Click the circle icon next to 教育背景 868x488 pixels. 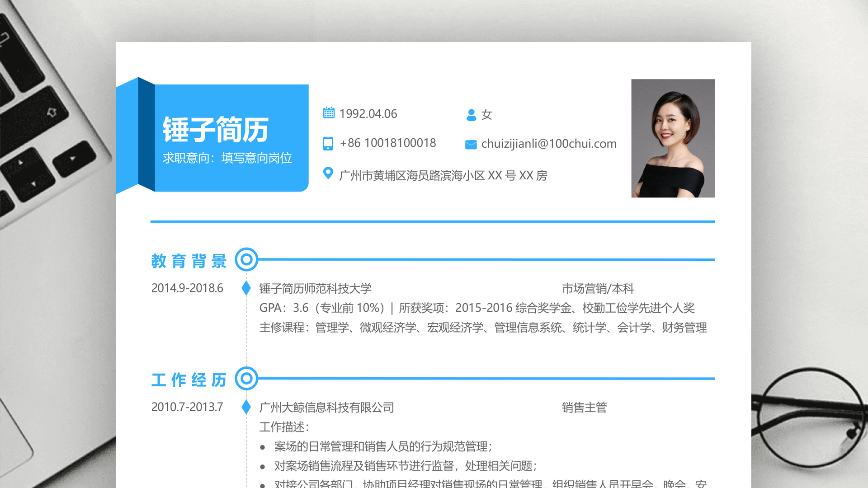[246, 259]
